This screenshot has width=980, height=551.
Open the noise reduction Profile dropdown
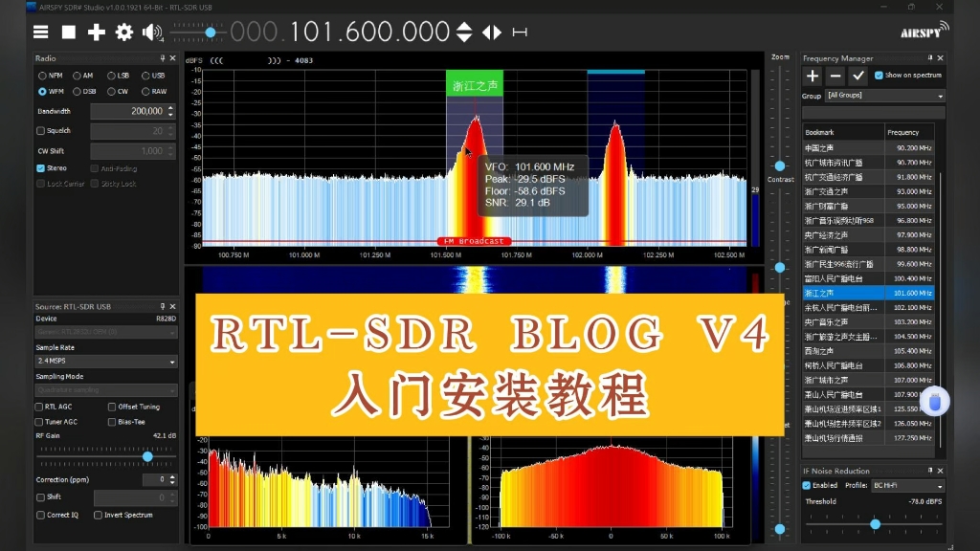tap(908, 485)
